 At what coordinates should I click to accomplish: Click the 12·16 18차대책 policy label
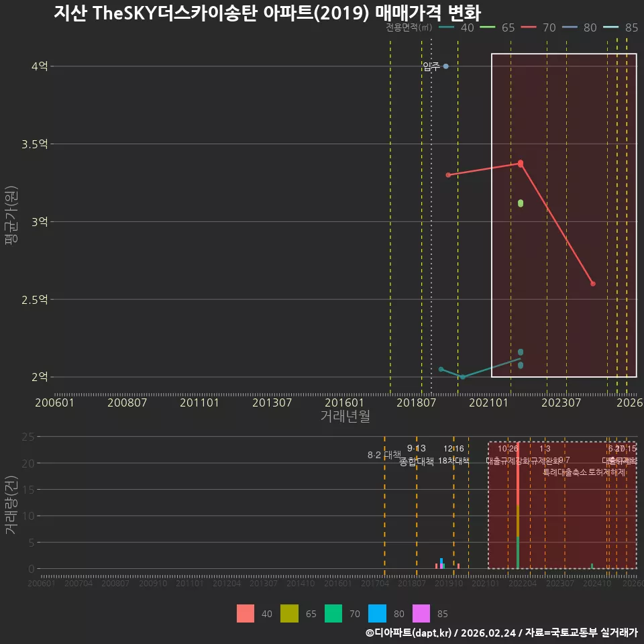pos(454,455)
